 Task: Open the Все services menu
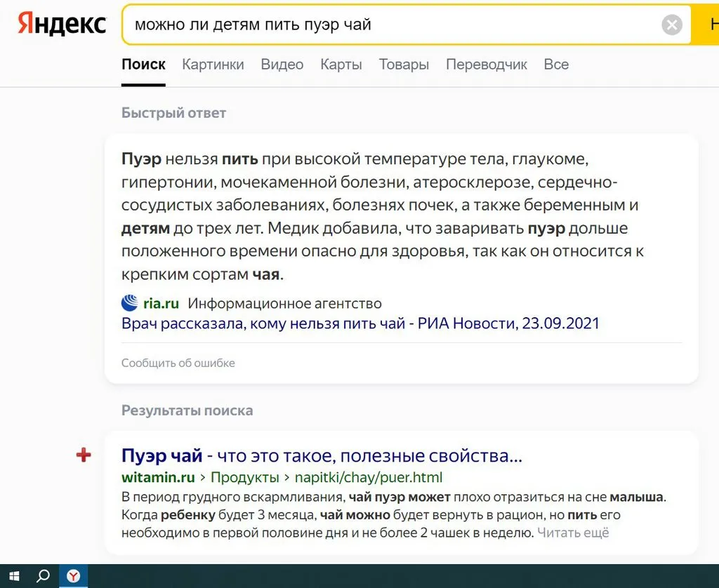pyautogui.click(x=556, y=64)
